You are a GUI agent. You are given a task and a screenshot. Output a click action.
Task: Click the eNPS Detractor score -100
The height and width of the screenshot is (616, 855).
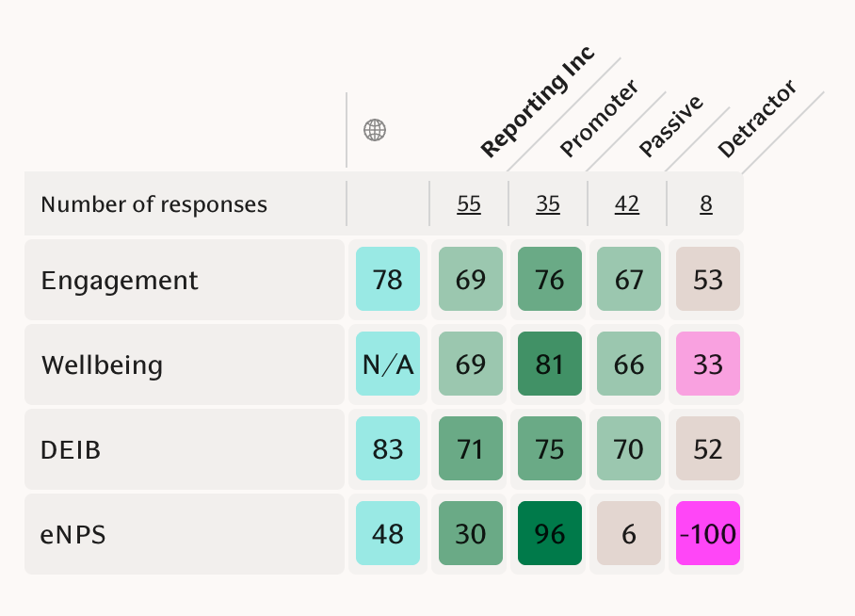pyautogui.click(x=708, y=535)
